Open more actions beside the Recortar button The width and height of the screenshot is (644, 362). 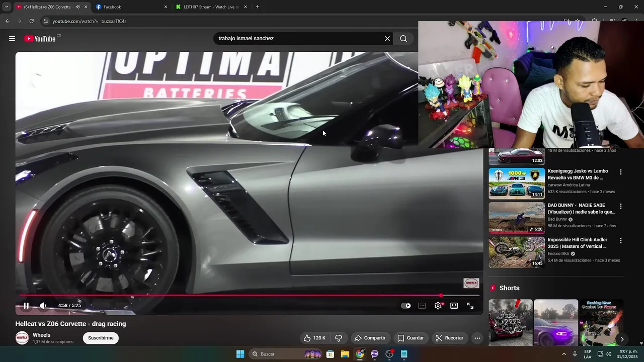(477, 338)
